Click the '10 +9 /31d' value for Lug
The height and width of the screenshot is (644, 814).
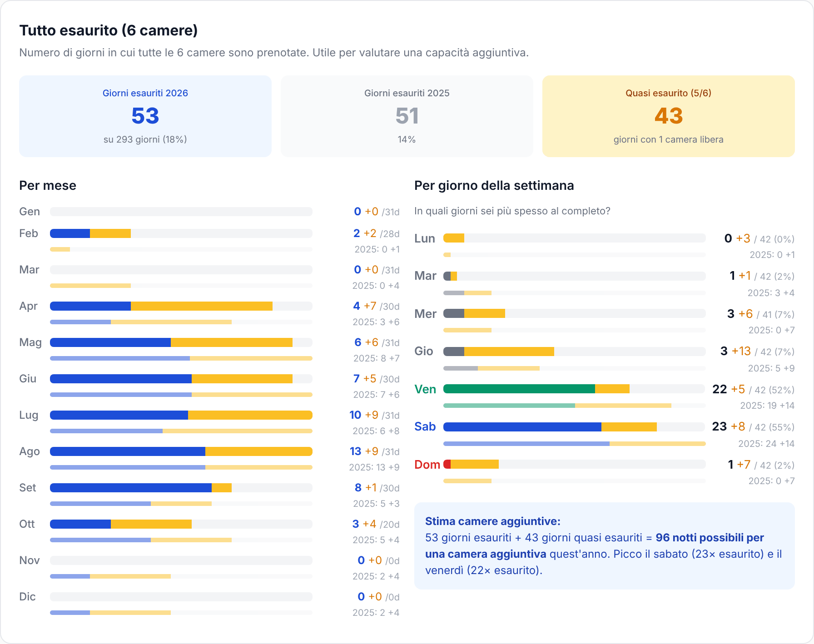pyautogui.click(x=375, y=415)
